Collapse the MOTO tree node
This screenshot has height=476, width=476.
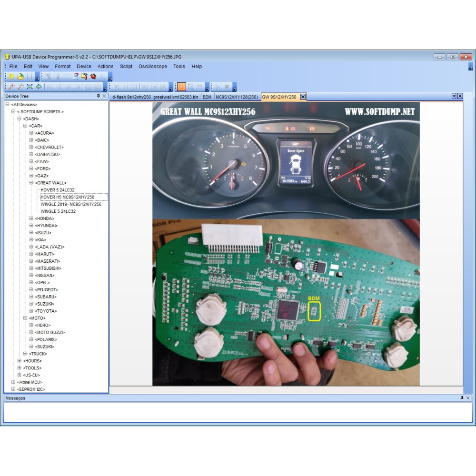coord(25,318)
